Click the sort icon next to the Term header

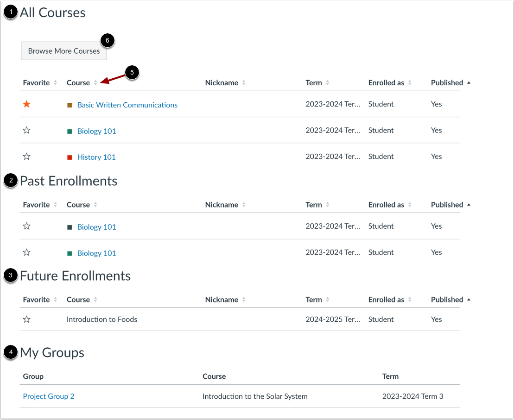pyautogui.click(x=328, y=82)
